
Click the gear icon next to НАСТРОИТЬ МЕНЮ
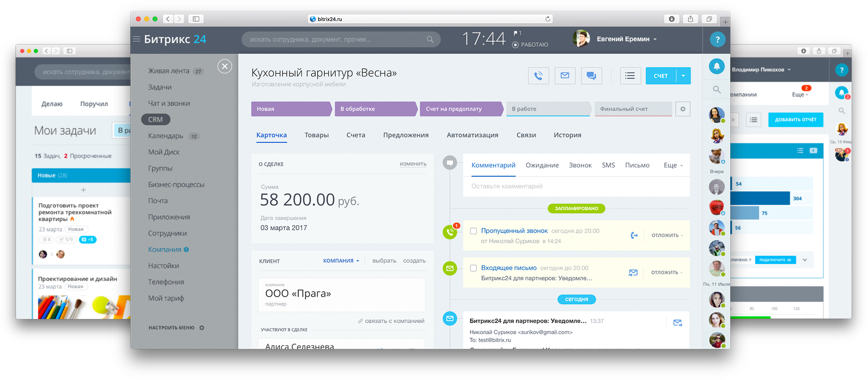202,328
